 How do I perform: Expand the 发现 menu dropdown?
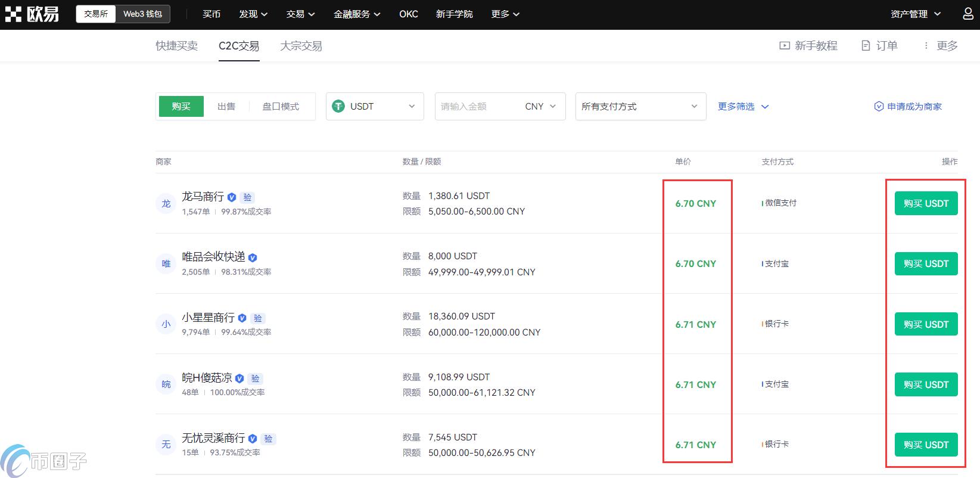click(253, 14)
